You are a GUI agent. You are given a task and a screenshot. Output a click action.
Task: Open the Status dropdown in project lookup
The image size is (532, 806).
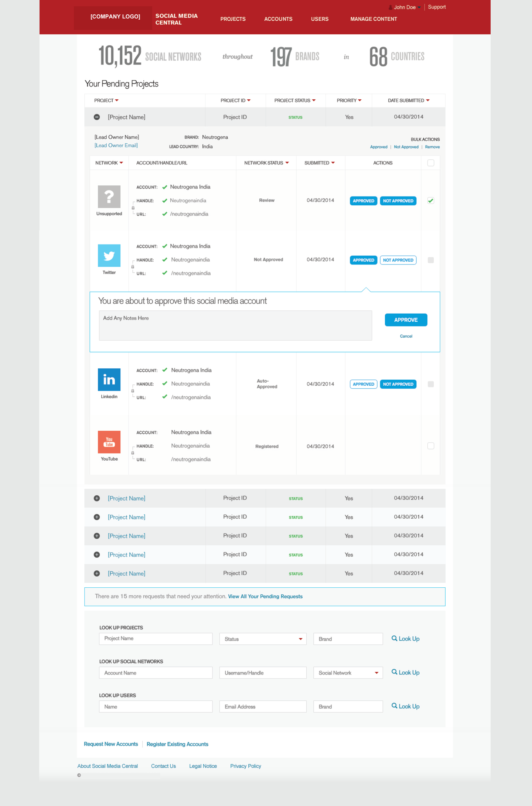tap(263, 639)
